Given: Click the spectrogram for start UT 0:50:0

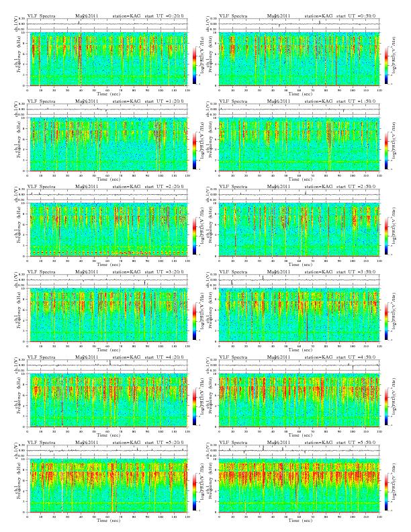Looking at the screenshot, I should (x=299, y=58).
